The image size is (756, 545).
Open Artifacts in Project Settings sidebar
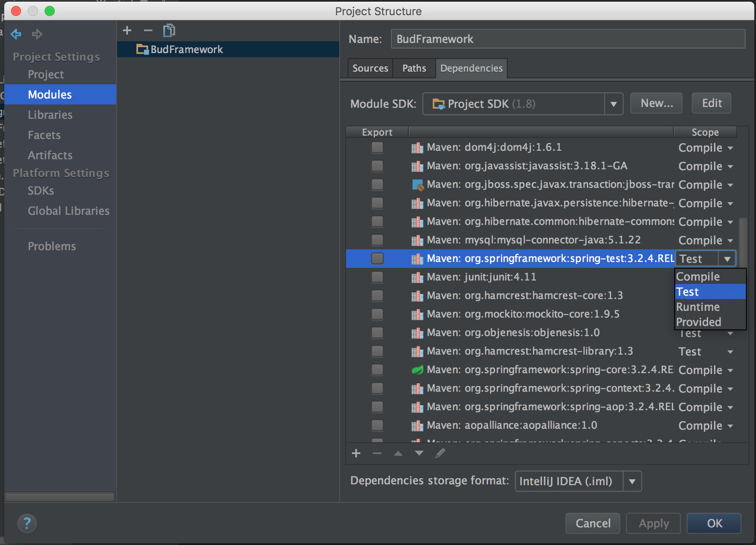(x=50, y=155)
